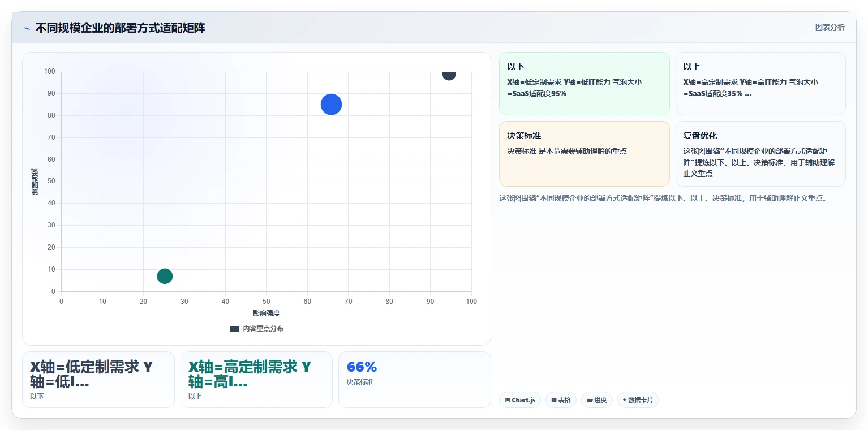The height and width of the screenshot is (430, 868).
Task: Click the 66% 决策标准 stat card
Action: [x=414, y=380]
